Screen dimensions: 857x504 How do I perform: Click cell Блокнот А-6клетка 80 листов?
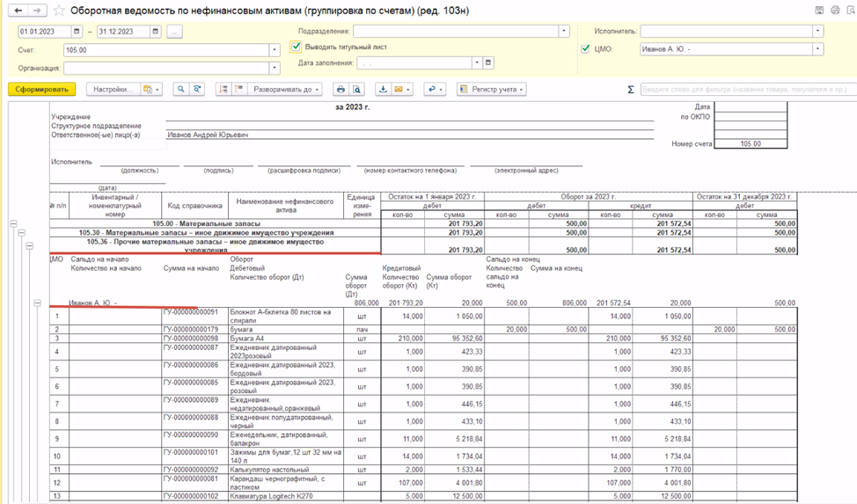click(x=286, y=316)
